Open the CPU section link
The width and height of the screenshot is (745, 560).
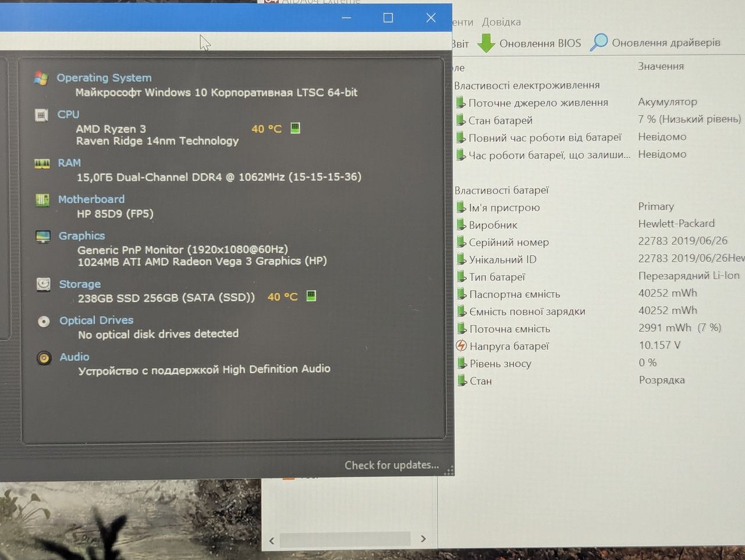pos(68,115)
